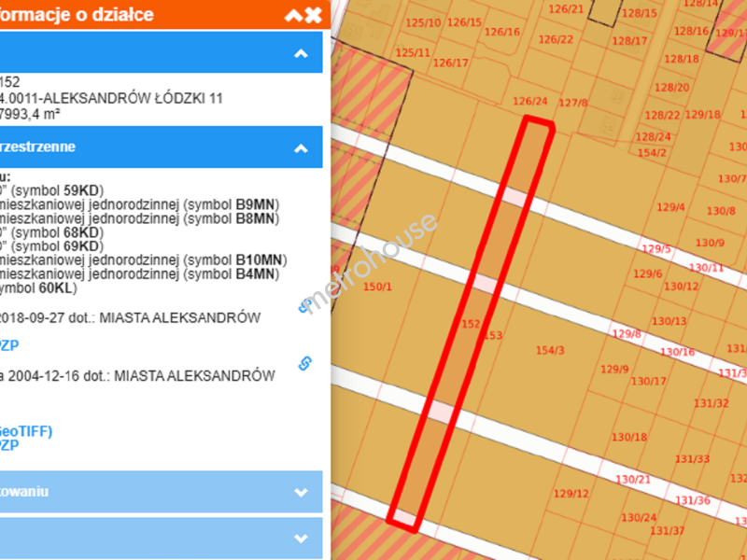Select parcel 125/11 on the map
This screenshot has height=560, width=747.
(x=413, y=52)
